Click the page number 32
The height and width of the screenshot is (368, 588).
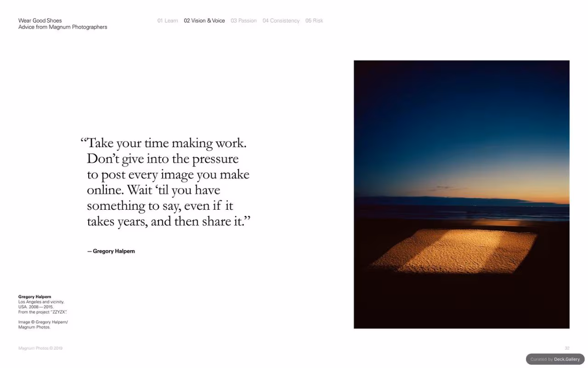pyautogui.click(x=567, y=348)
